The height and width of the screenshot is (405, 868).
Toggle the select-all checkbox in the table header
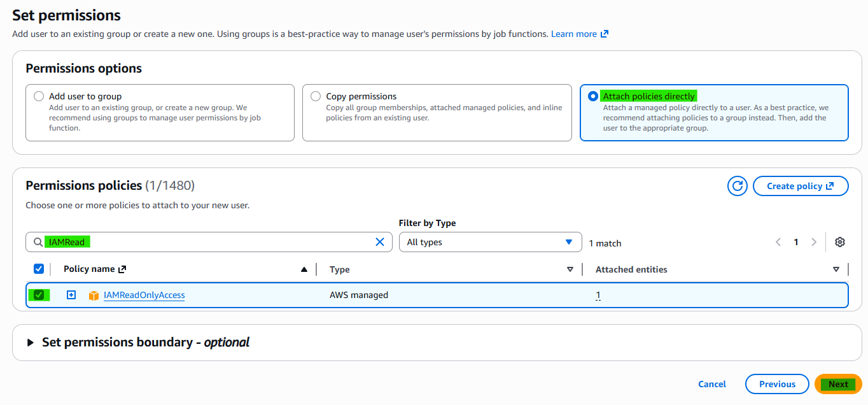point(39,269)
